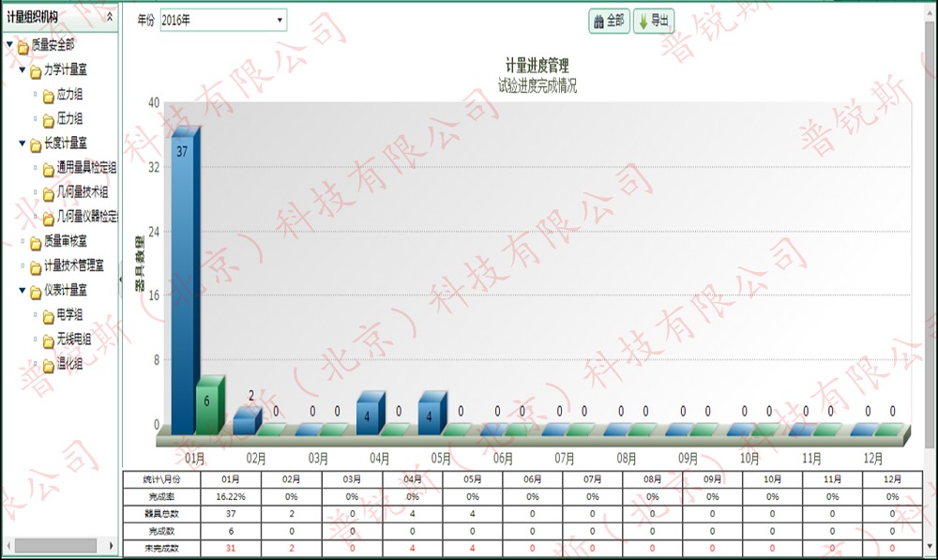Collapse the 质量安全部 tree node arrow

tap(9, 44)
